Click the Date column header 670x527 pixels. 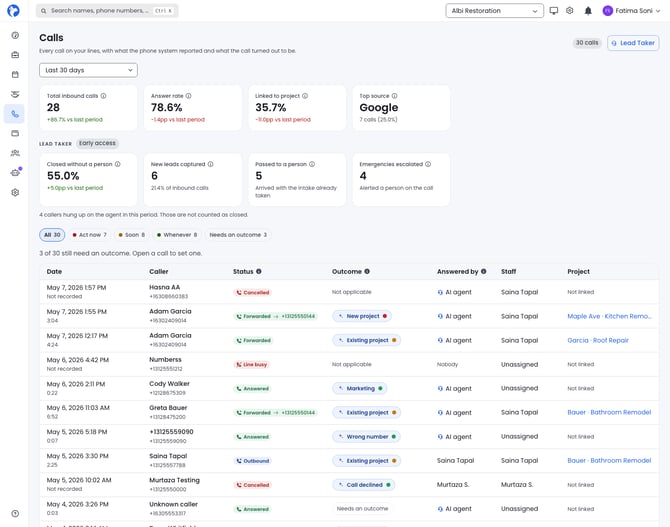[54, 271]
